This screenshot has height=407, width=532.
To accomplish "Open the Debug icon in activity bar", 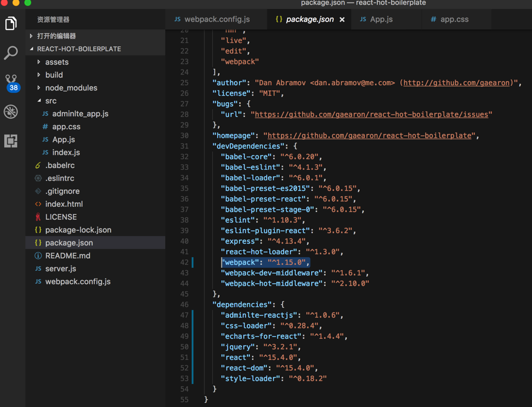I will pyautogui.click(x=11, y=112).
